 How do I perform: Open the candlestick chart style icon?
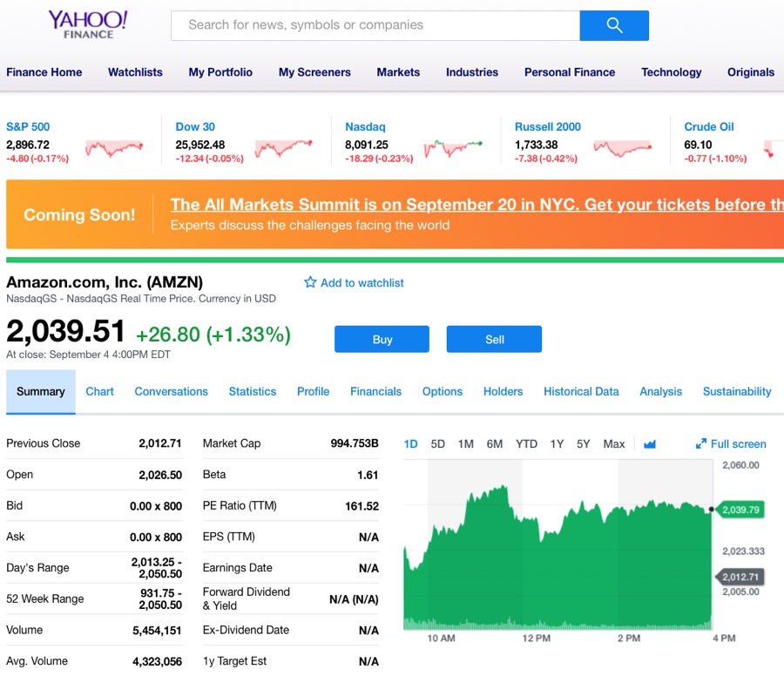(x=650, y=443)
